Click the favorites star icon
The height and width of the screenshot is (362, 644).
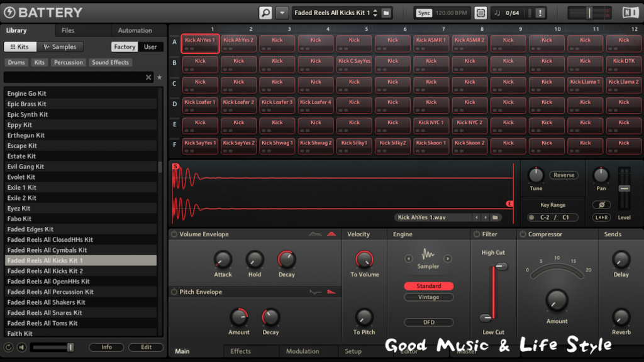tap(159, 77)
